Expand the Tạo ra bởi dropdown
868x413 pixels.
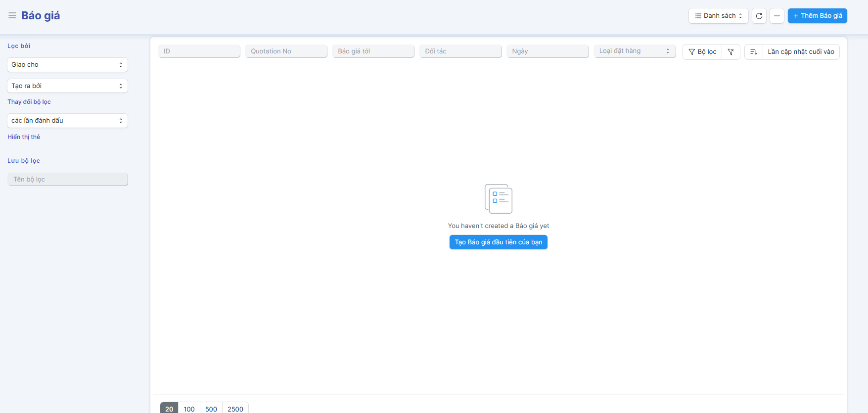pyautogui.click(x=67, y=86)
